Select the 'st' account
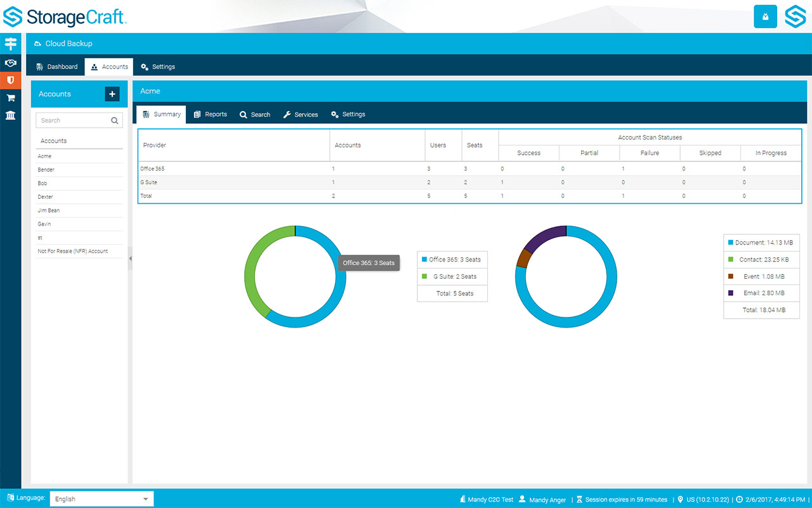Image resolution: width=812 pixels, height=508 pixels. click(79, 237)
